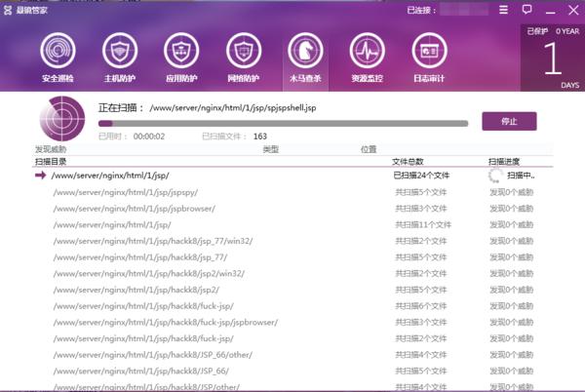This screenshot has width=585, height=392.
Task: Click the 已连接 connection status label
Action: [x=421, y=10]
